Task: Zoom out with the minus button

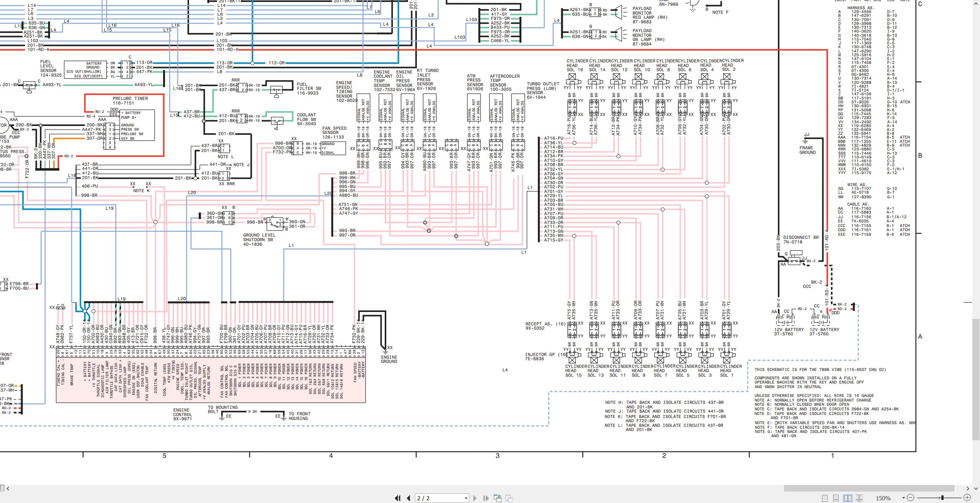Action: pyautogui.click(x=911, y=498)
